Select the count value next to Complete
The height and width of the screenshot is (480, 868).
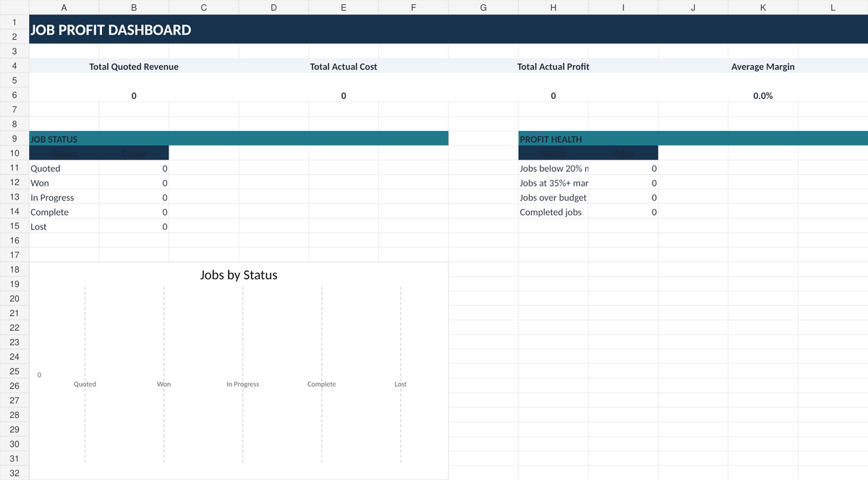click(x=134, y=212)
